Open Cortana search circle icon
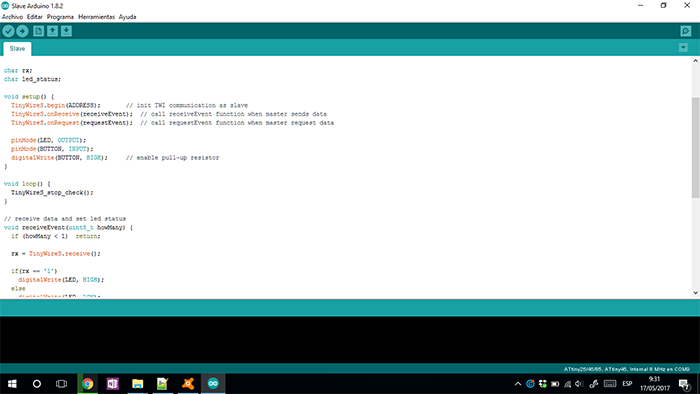The height and width of the screenshot is (394, 700). click(x=37, y=384)
